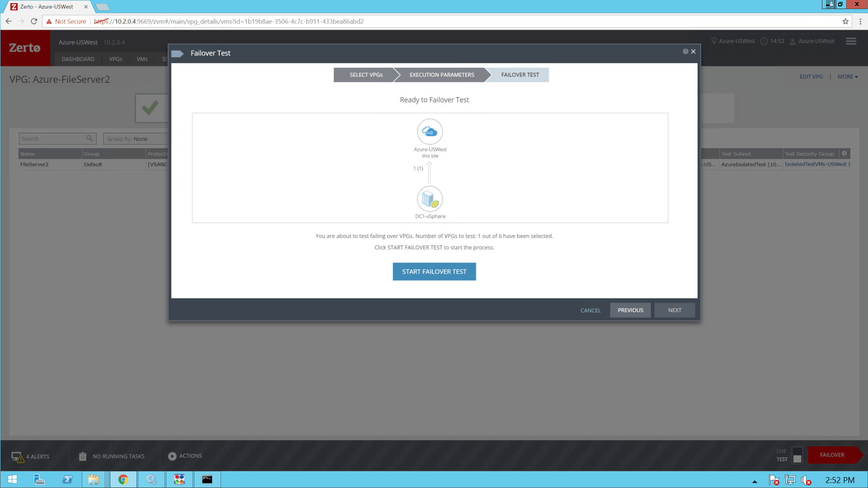
Task: Open the hamburger menu at top right
Action: point(850,41)
